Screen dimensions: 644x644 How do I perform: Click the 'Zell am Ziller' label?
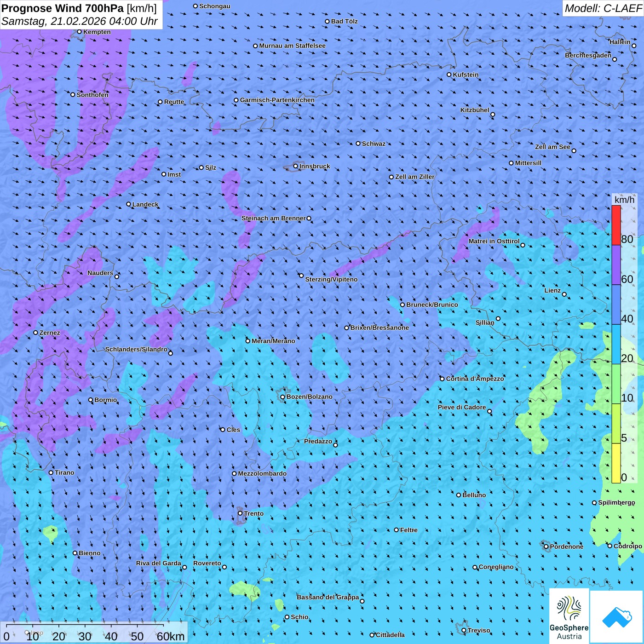pyautogui.click(x=415, y=177)
